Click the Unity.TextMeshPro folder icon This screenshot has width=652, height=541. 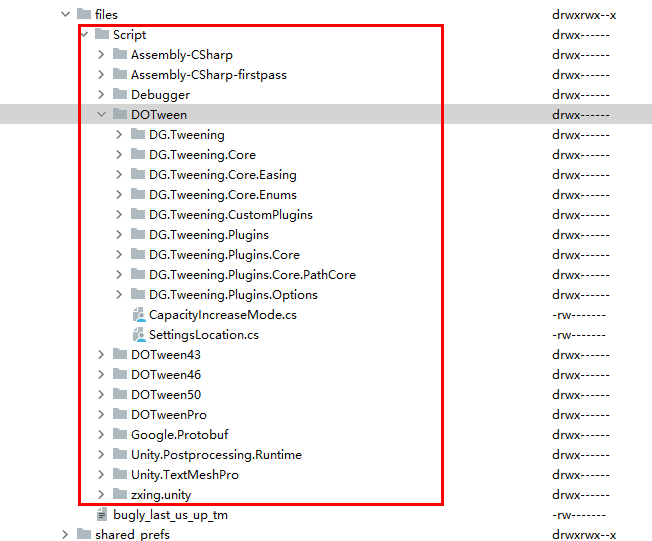[x=120, y=473]
